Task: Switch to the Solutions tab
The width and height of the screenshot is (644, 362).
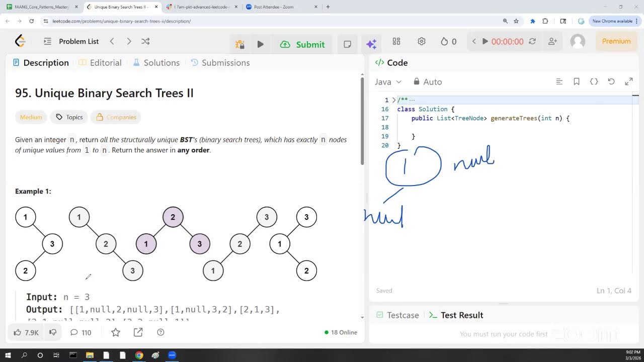Action: click(156, 63)
